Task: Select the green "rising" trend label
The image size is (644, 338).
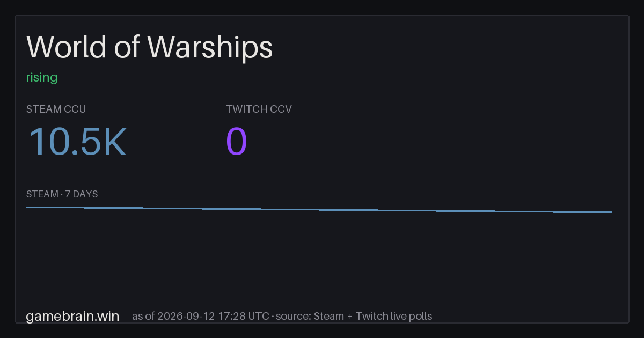Action: (42, 77)
